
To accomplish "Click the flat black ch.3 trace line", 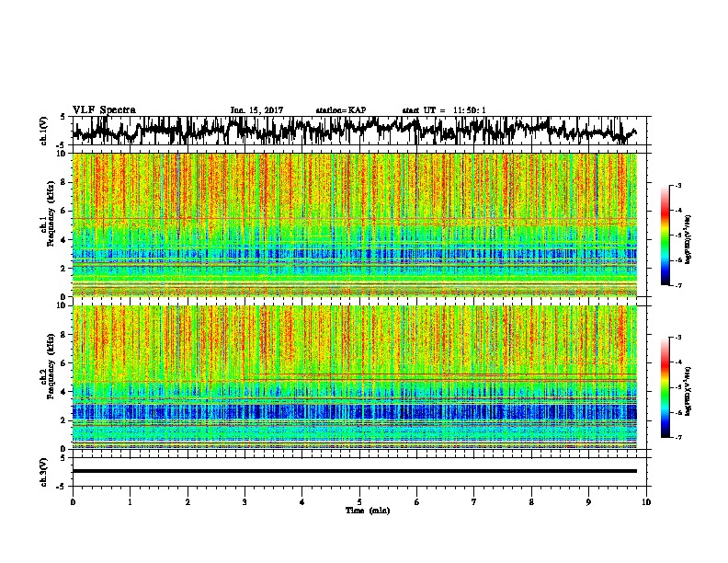I will pos(355,471).
